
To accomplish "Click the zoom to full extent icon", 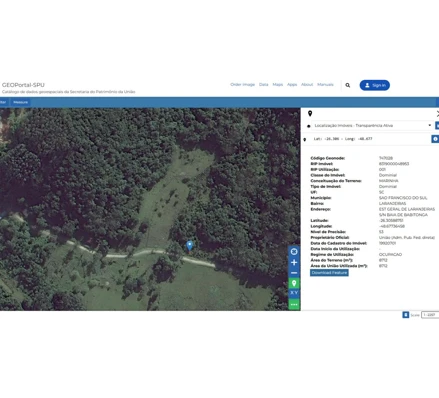I will 294,252.
